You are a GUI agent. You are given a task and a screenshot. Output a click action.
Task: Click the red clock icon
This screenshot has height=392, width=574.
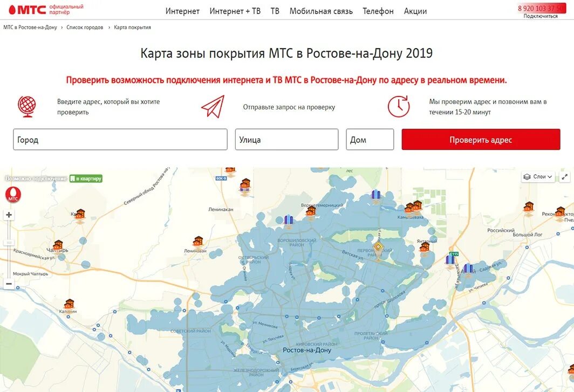(x=399, y=107)
